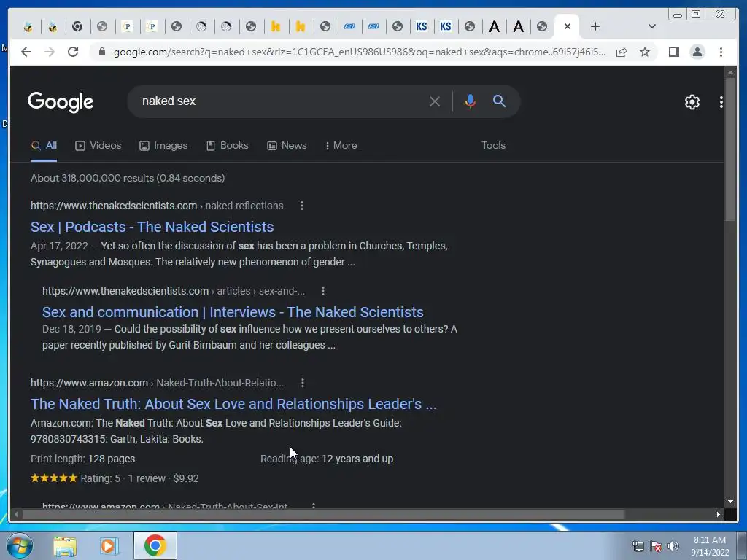Switch to the first yellow h tab
Screen dimensions: 747x560
tap(275, 26)
